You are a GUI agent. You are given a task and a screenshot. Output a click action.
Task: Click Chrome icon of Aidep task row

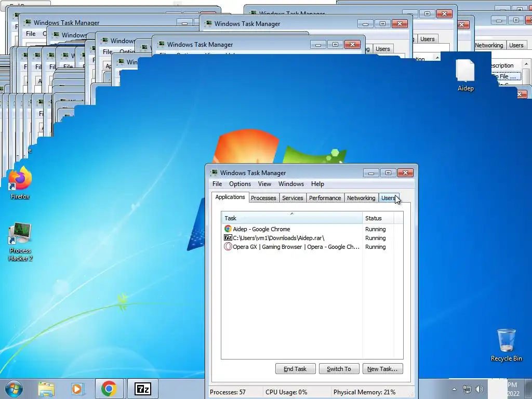point(228,229)
